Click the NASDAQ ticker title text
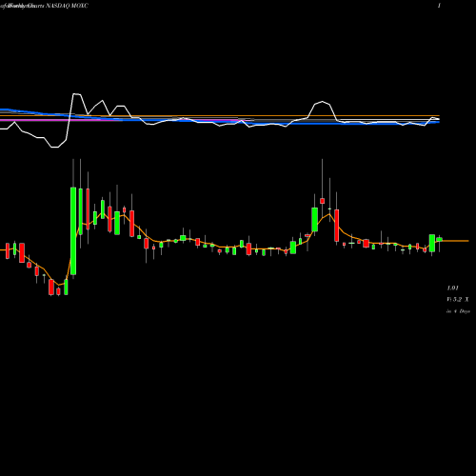Viewport: 476px width, 476px height. coord(68,6)
